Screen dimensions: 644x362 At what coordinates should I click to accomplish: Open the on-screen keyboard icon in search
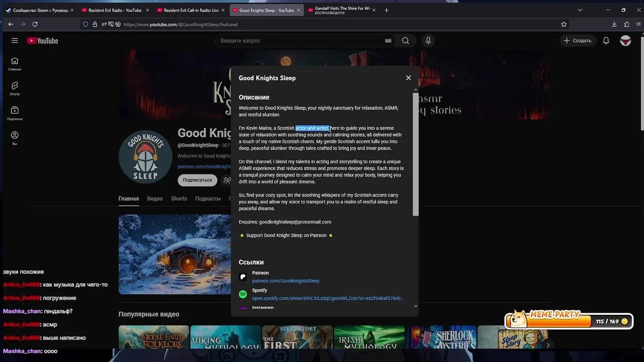click(x=388, y=41)
